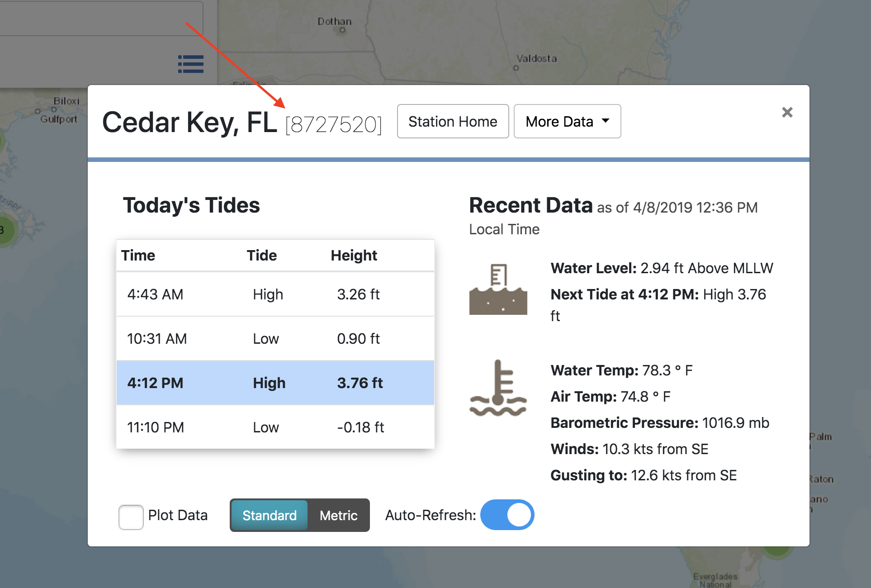Switch units to Metric
The height and width of the screenshot is (588, 871).
click(338, 515)
